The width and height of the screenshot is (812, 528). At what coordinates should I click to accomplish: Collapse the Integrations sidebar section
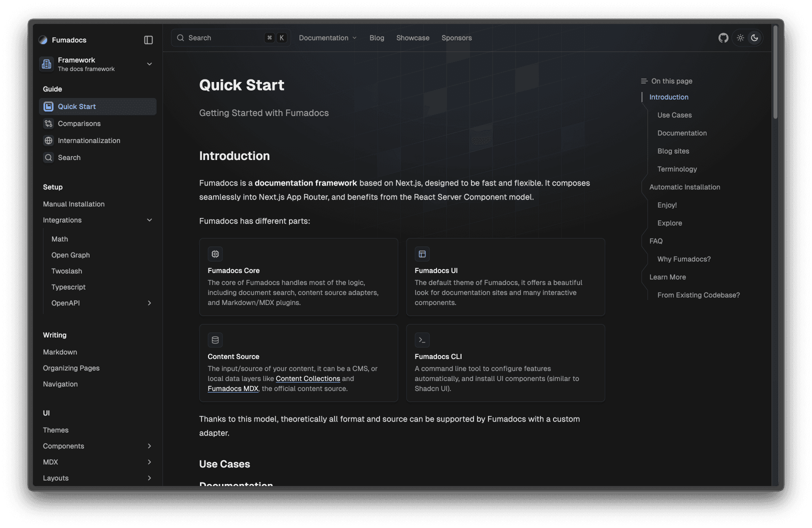pyautogui.click(x=149, y=220)
